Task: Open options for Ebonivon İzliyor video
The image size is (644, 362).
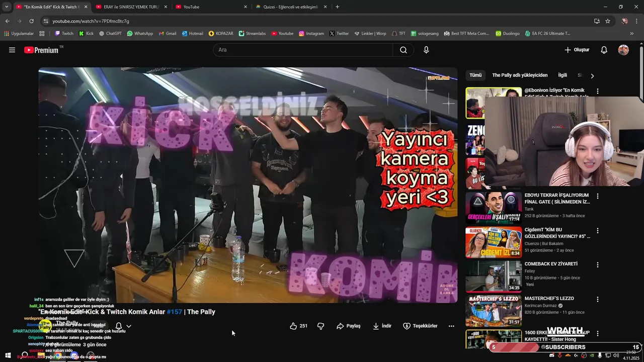Action: (598, 91)
